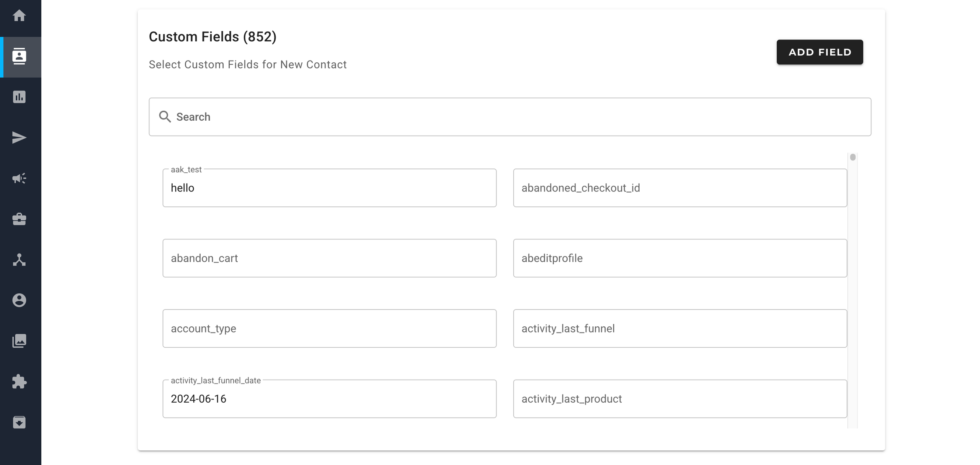Select the abandoned_checkout_id field

[x=680, y=188]
